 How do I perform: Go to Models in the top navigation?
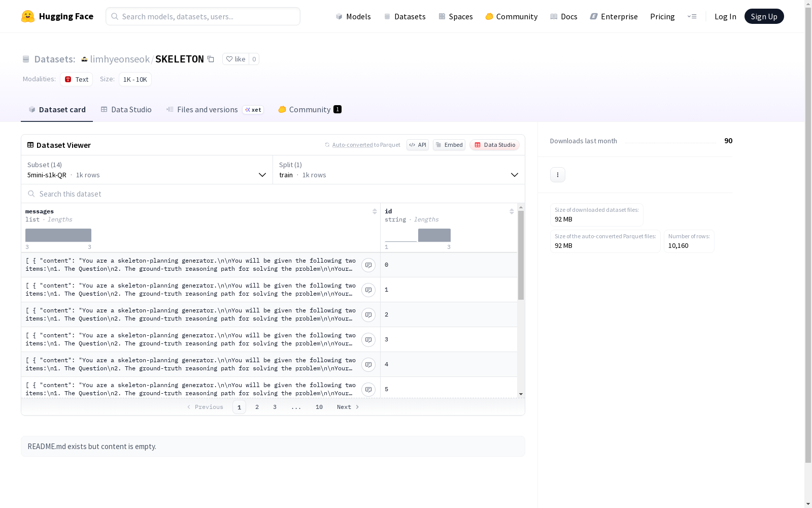[x=353, y=16]
